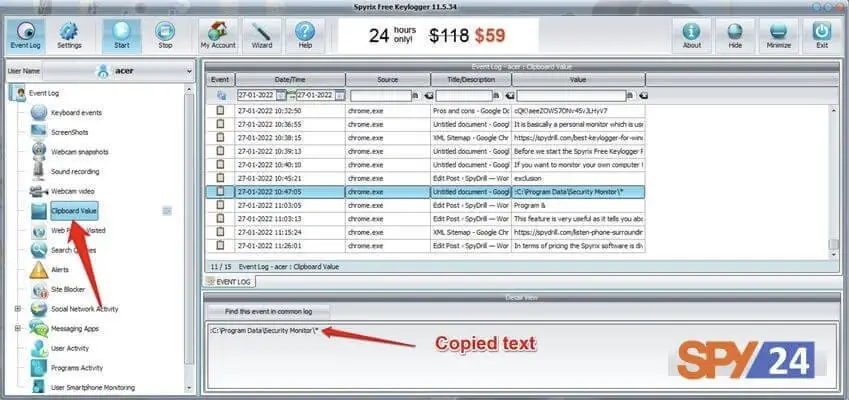Select row with value 'Program &'

point(426,205)
